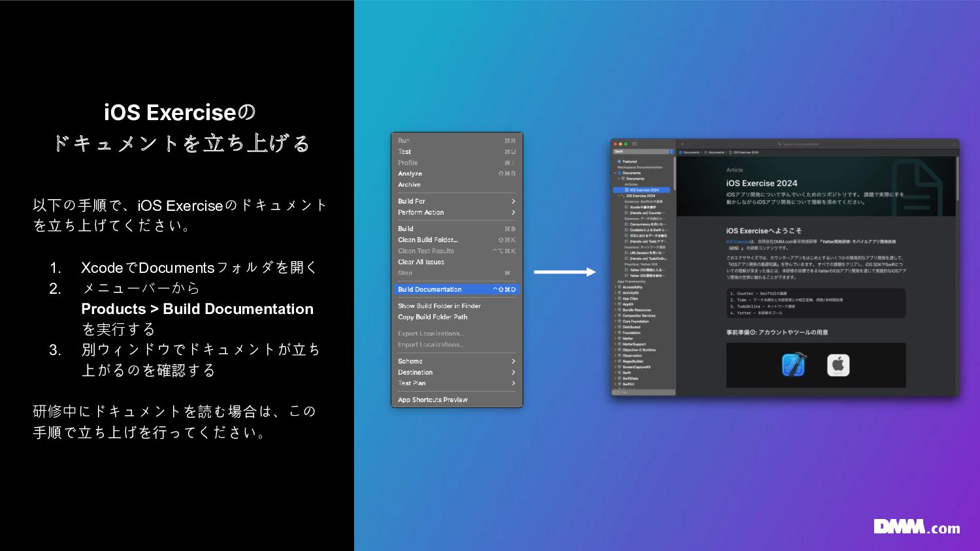
Task: Open the Scheme submenu
Action: coord(457,361)
